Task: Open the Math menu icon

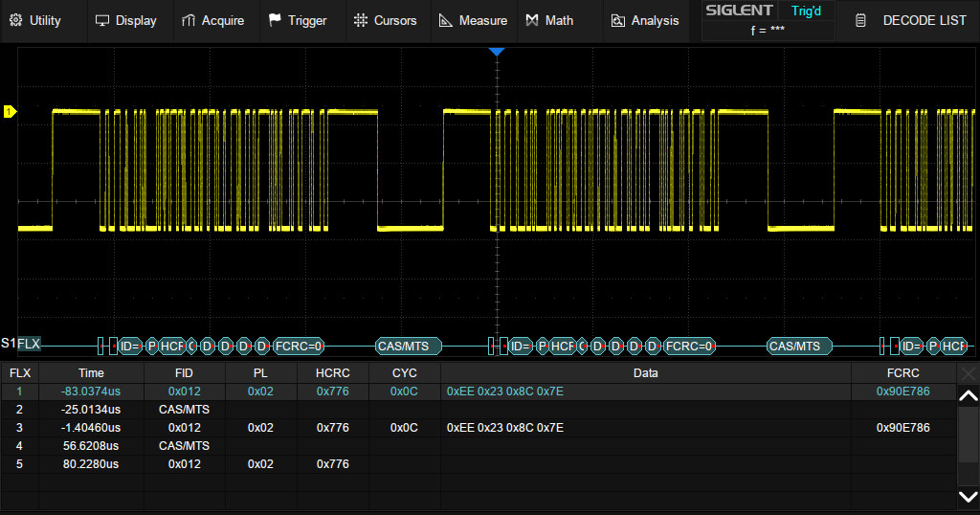Action: pyautogui.click(x=532, y=20)
